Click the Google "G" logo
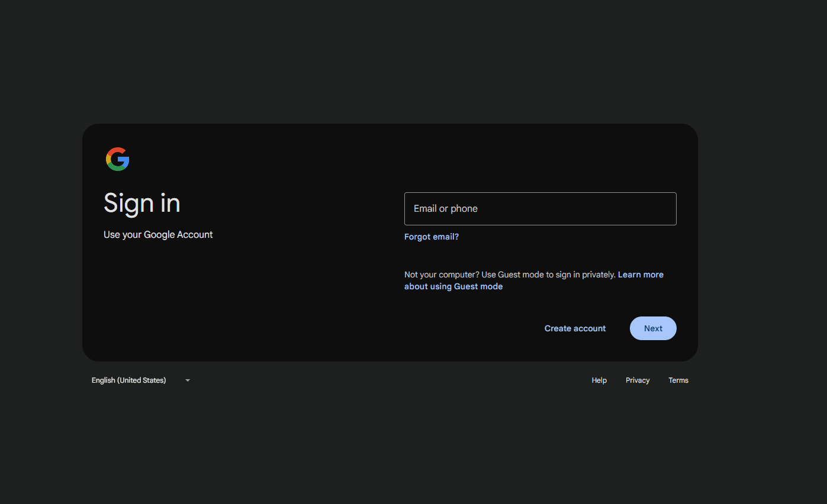The image size is (827, 504). (118, 159)
